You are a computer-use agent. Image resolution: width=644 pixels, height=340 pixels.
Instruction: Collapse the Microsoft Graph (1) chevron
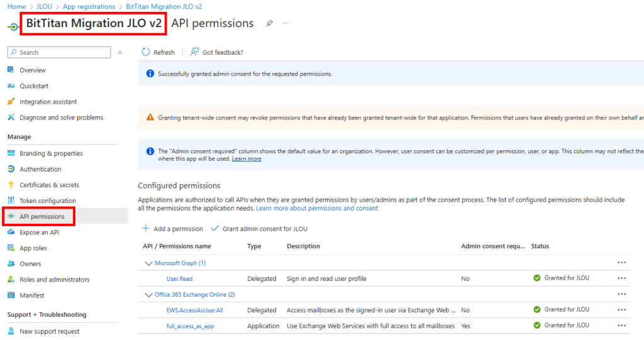[148, 263]
